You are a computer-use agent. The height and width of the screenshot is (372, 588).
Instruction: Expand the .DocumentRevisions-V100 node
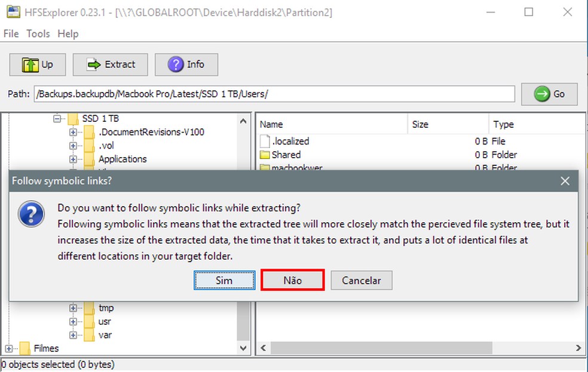[x=73, y=132]
